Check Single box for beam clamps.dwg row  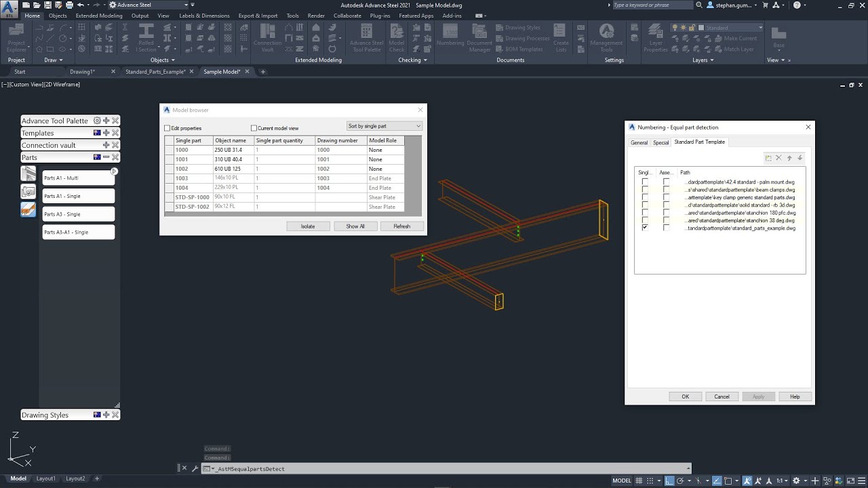(645, 190)
